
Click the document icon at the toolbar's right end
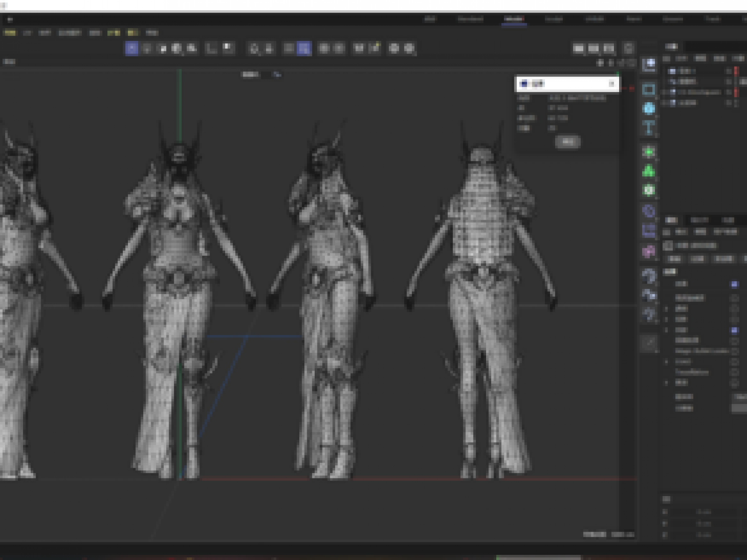(x=628, y=48)
